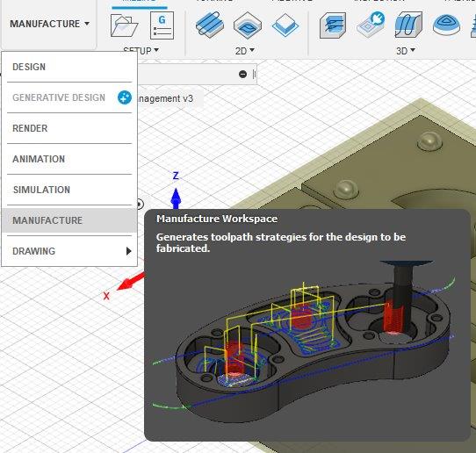Select the 3D Contour toolpath icon
This screenshot has width=476, height=453.
446,25
